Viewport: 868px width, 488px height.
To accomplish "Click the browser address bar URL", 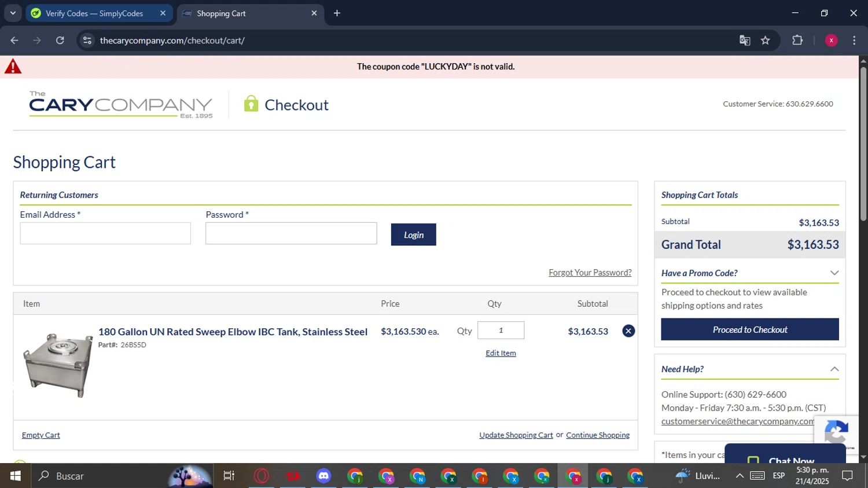I will pos(172,41).
